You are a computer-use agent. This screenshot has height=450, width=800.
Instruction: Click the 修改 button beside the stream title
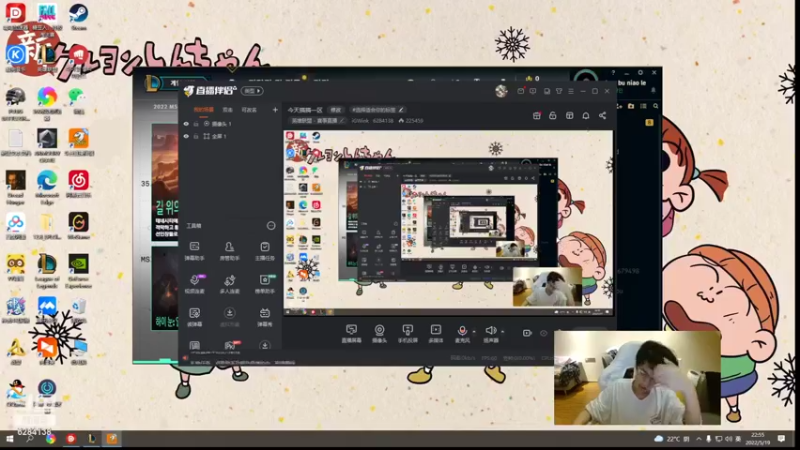(336, 110)
